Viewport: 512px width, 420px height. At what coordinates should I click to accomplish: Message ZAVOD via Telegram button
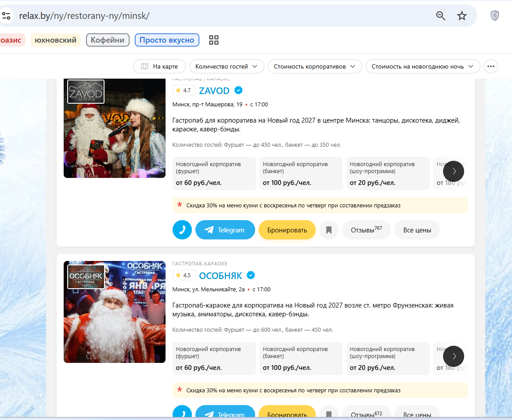coord(225,230)
